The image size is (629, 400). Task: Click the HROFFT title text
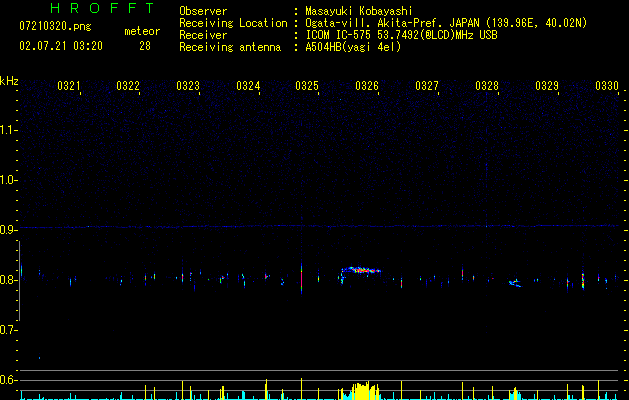coord(102,8)
